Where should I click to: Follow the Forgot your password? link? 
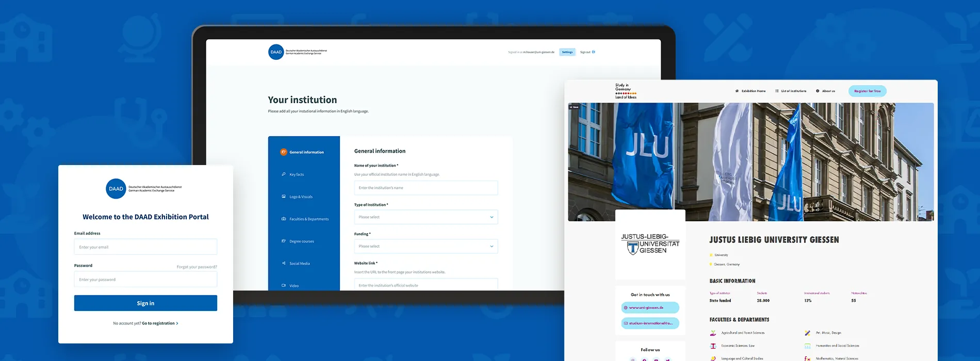click(x=197, y=267)
